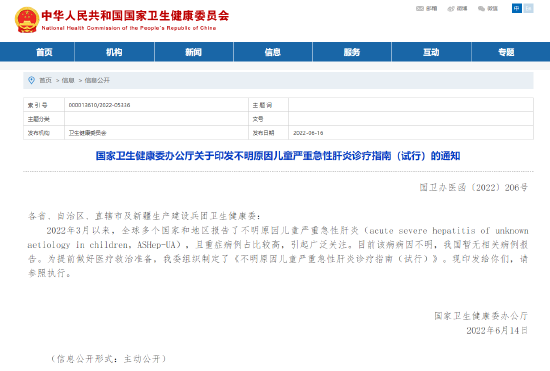Open 首页 in the blue navigation bar
550x371 pixels.
click(44, 52)
